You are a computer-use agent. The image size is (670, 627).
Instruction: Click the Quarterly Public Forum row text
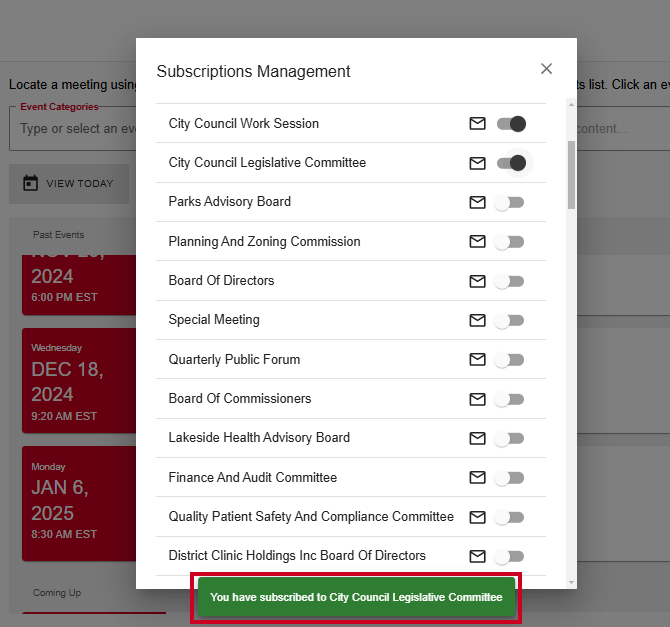click(234, 359)
